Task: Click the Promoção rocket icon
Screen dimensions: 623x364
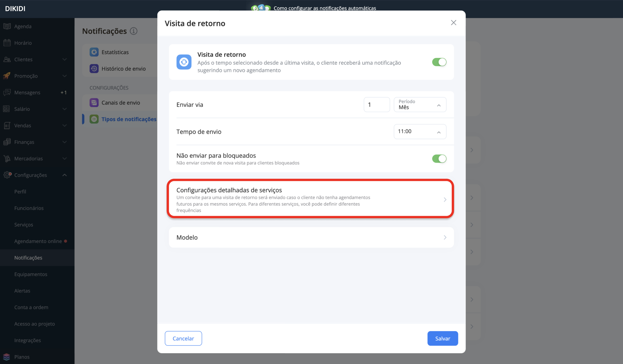Action: coord(7,76)
